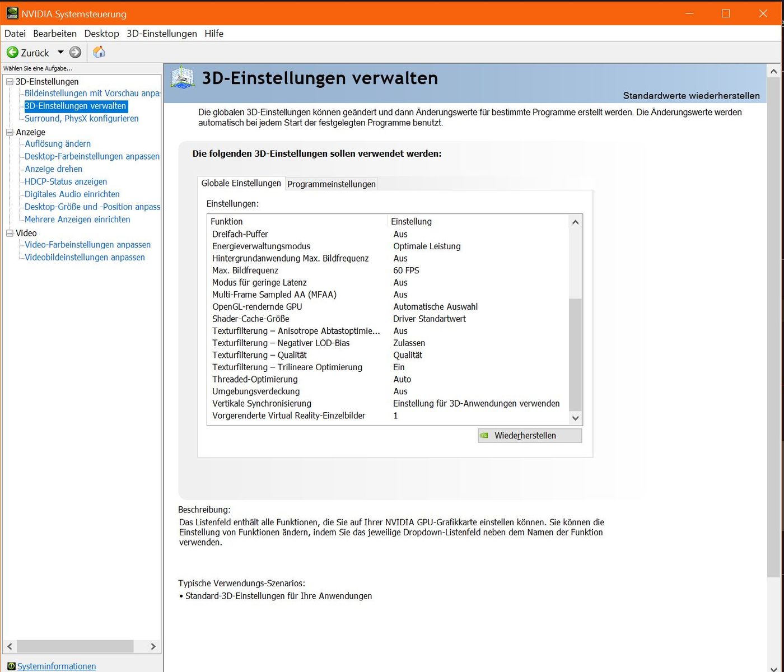Select the Hintergrundanwendung Max. Bildfrequenz row
784x672 pixels.
pyautogui.click(x=388, y=258)
